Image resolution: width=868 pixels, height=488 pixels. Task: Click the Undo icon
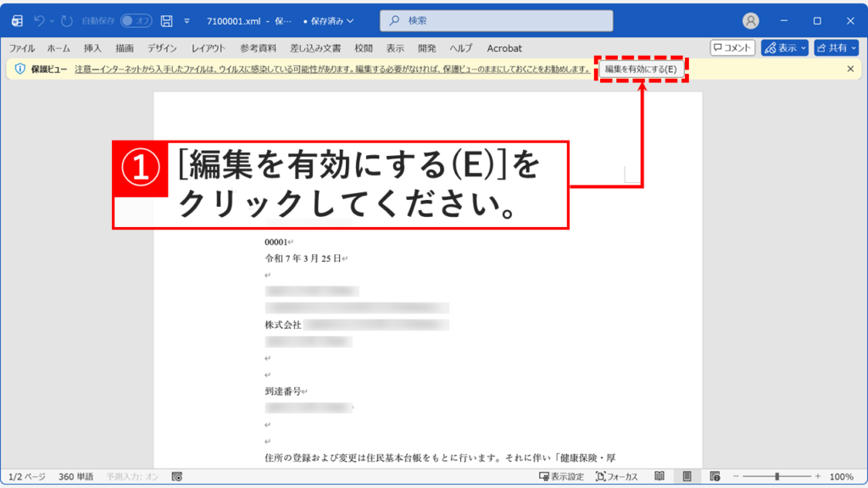pyautogui.click(x=39, y=20)
